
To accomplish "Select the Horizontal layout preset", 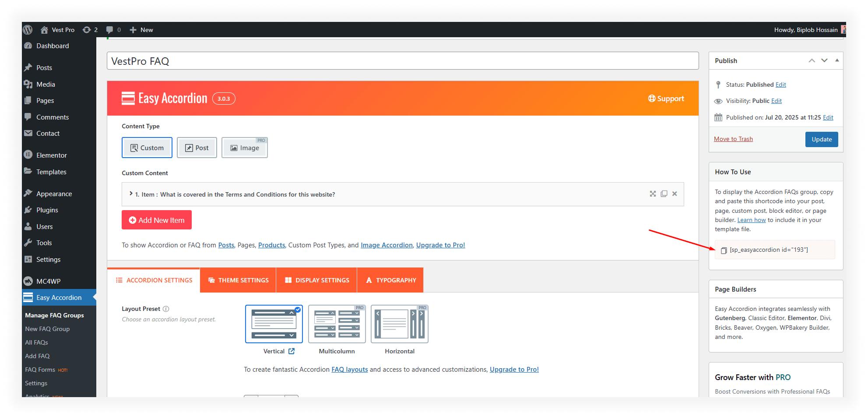I will point(399,324).
